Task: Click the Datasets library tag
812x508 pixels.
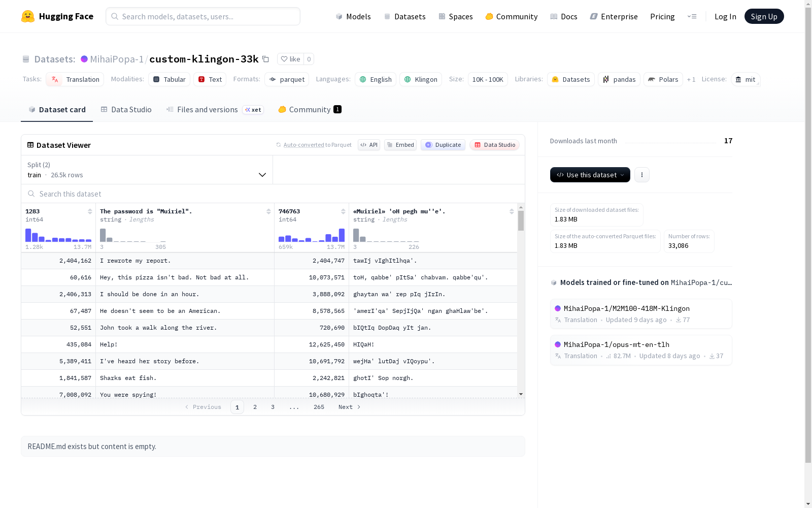Action: tap(571, 79)
